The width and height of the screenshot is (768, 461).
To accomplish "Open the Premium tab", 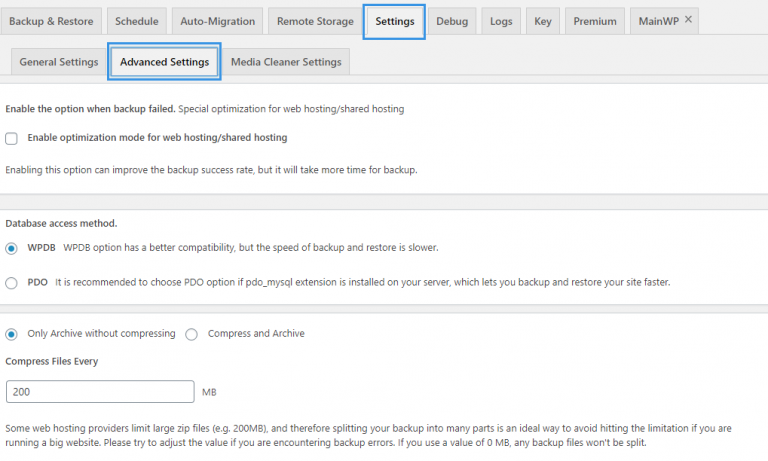I will point(594,21).
